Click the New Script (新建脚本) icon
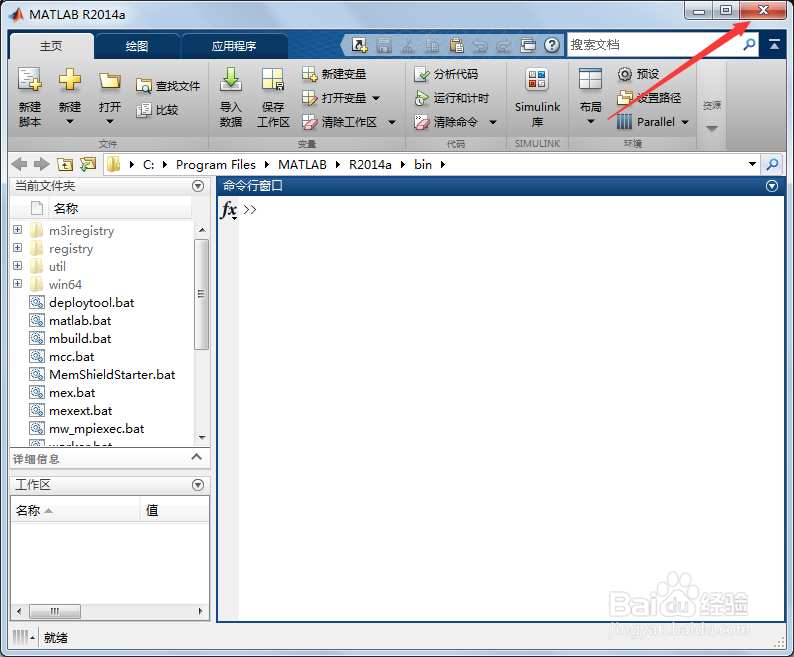The image size is (794, 657). (x=29, y=80)
